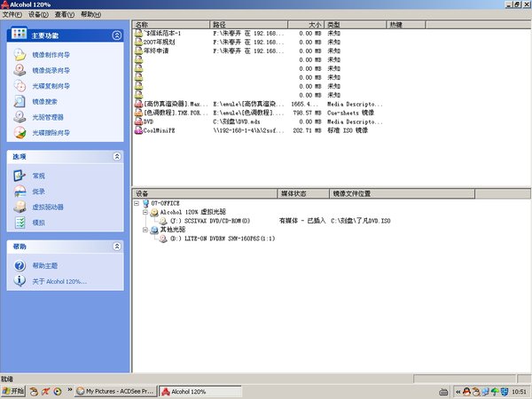Screen dimensions: 532x399
Task: Select the DVD mds image file icon
Action: 138,121
